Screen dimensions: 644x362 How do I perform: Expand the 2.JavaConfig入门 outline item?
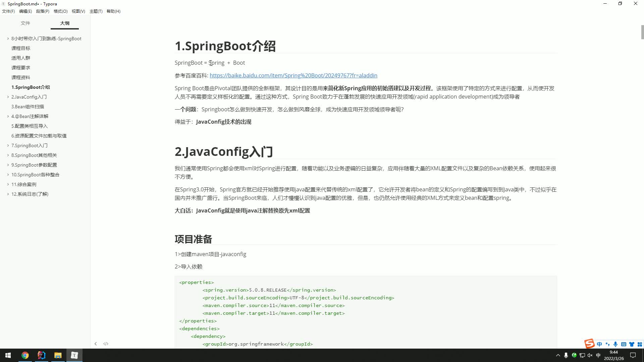pos(8,97)
